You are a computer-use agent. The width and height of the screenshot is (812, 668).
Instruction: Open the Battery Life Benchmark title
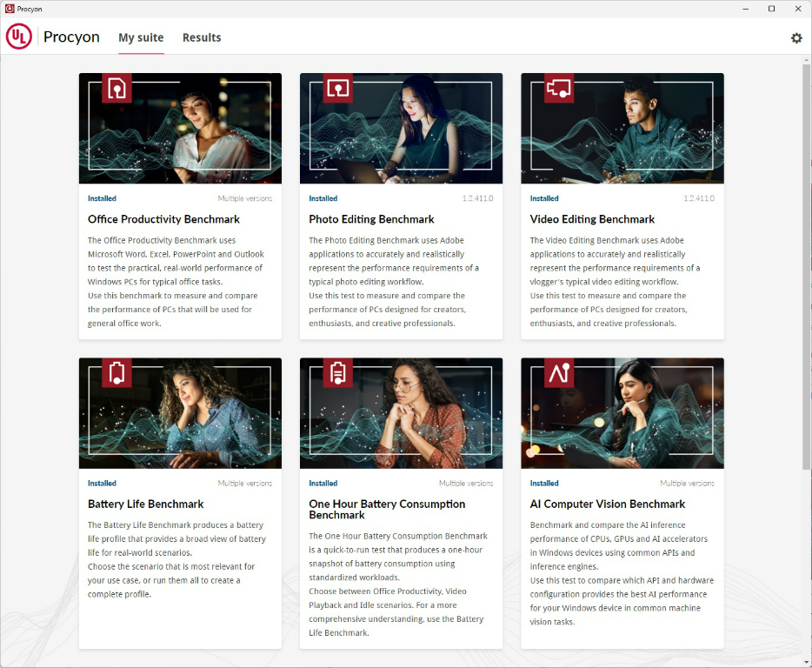point(145,504)
